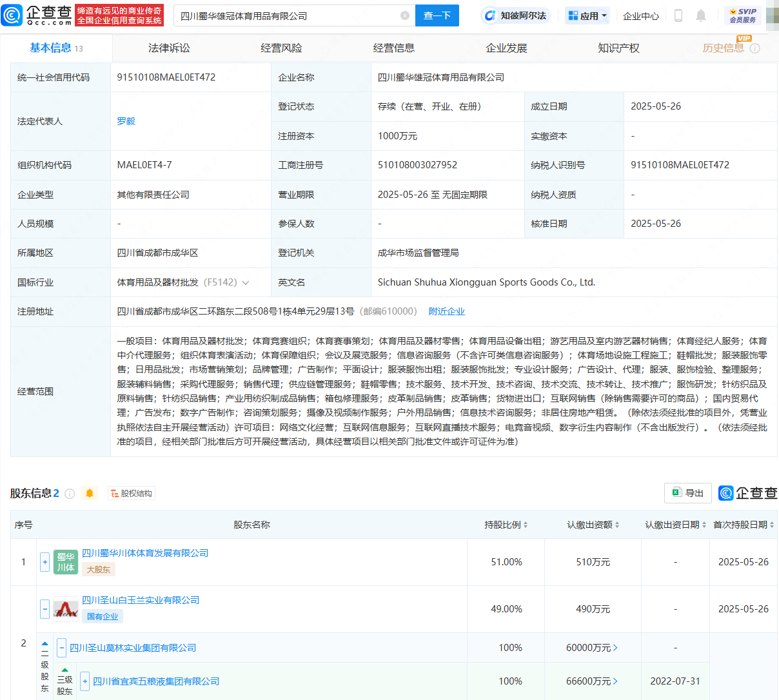The image size is (779, 700).
Task: Clear the search box with X icon
Action: [x=405, y=15]
